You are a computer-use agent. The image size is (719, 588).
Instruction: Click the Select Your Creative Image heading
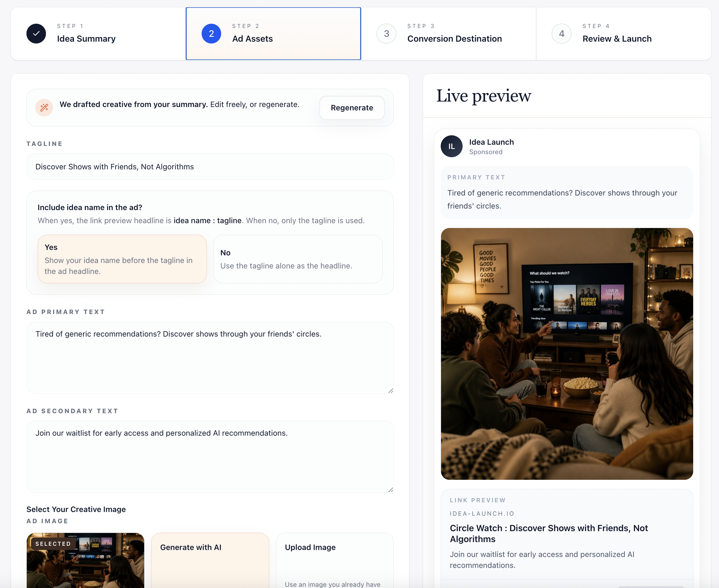(76, 509)
